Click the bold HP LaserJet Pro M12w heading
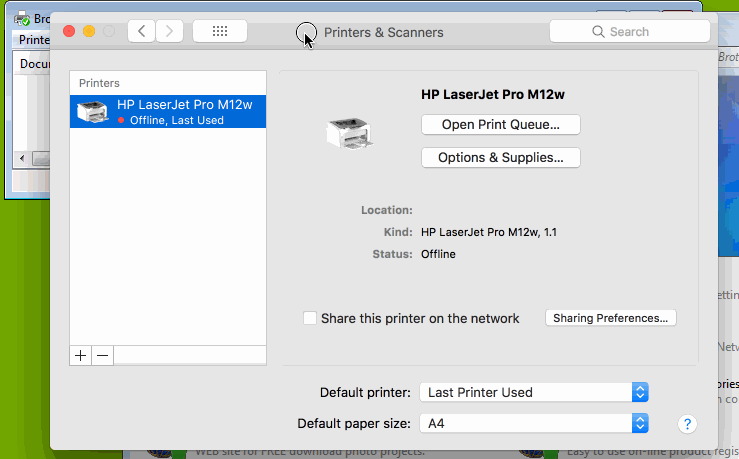 point(493,94)
